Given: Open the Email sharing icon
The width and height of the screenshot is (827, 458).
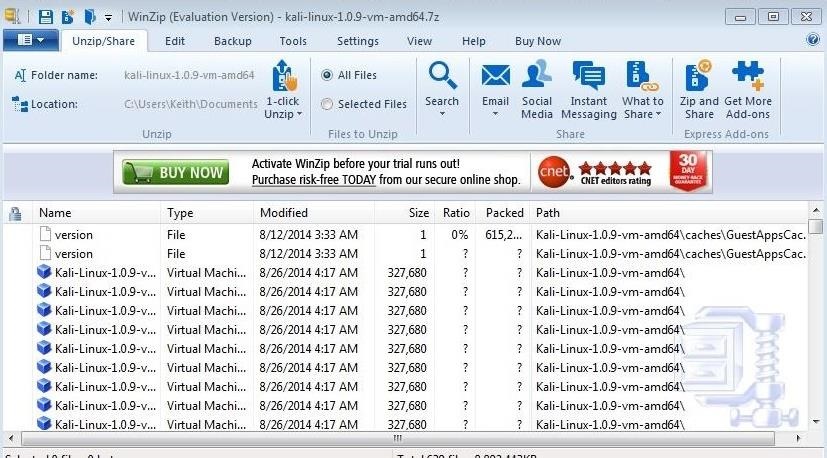Looking at the screenshot, I should click(x=495, y=77).
